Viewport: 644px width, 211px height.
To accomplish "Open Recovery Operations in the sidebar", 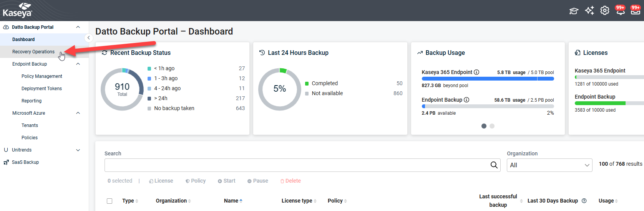I will point(33,52).
